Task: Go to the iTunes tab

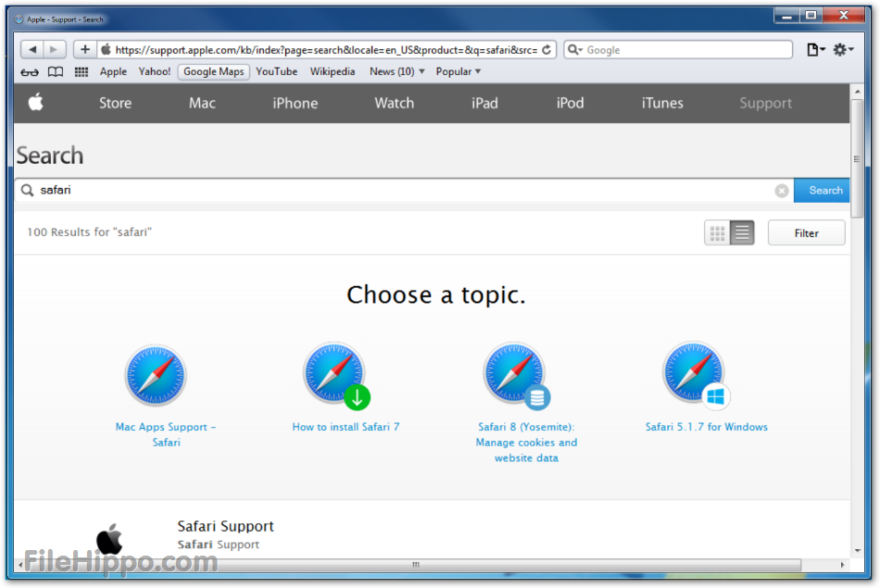Action: pos(662,103)
